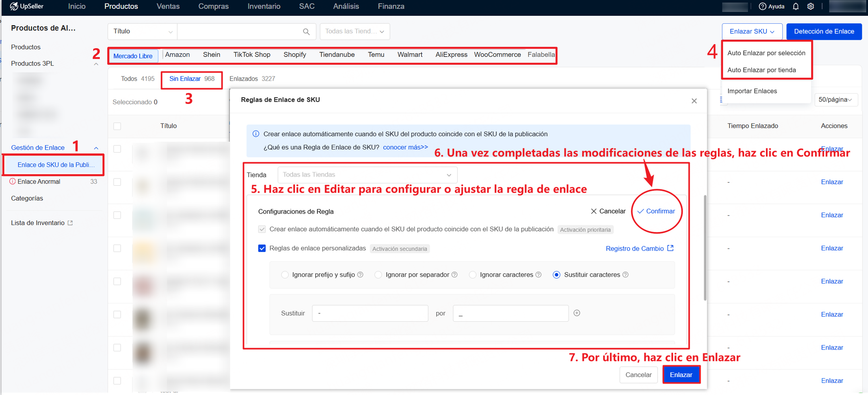Click the blue Enlazar button in dialog
This screenshot has width=868, height=395.
[681, 375]
